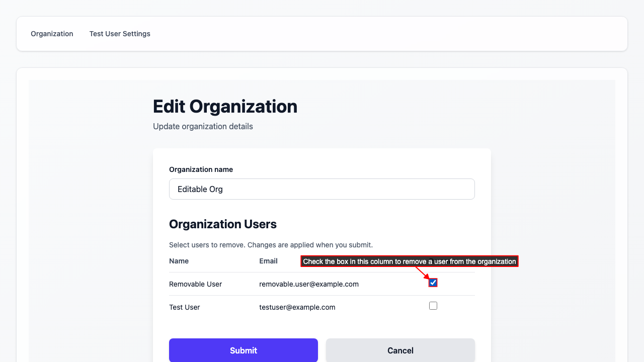This screenshot has width=644, height=362.
Task: Click the Organization name input field
Action: [x=322, y=189]
